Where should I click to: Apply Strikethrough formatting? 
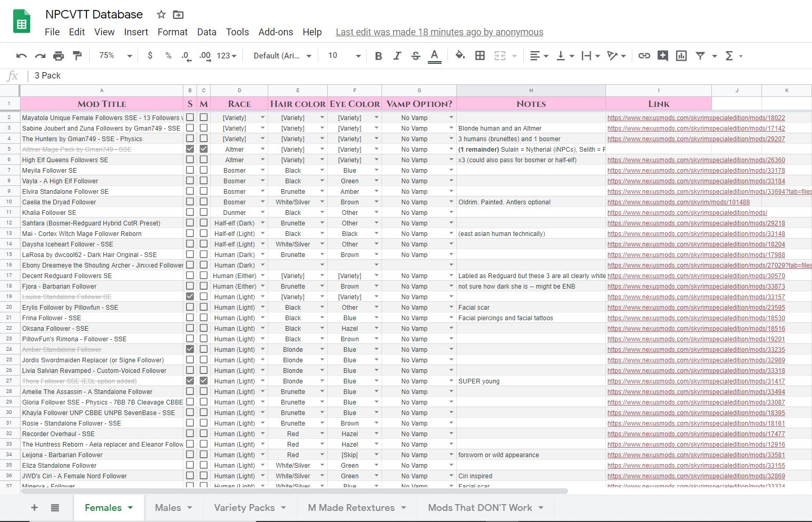click(x=416, y=56)
